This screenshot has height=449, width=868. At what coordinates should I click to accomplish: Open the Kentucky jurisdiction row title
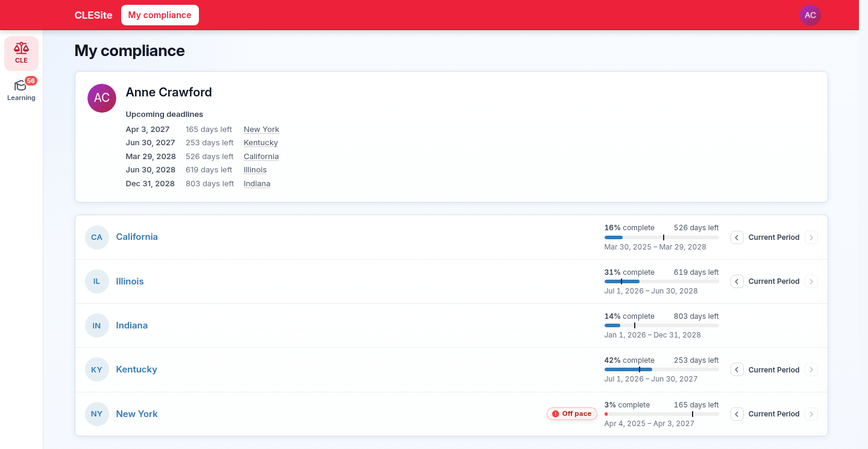(136, 369)
